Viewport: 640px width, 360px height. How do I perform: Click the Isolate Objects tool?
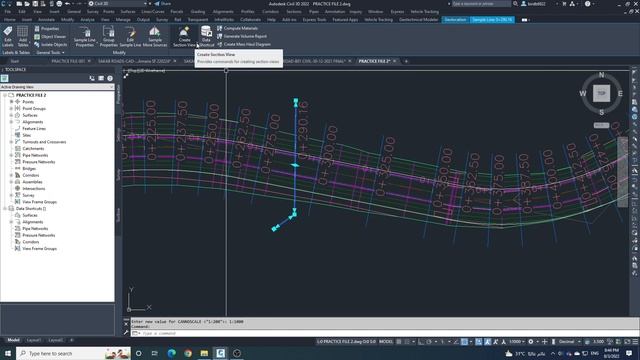(x=51, y=44)
